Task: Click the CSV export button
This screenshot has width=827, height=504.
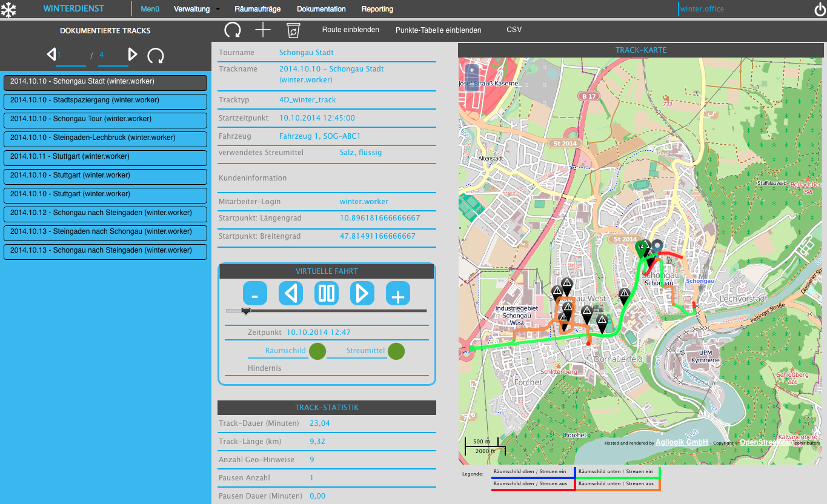Action: coord(514,30)
